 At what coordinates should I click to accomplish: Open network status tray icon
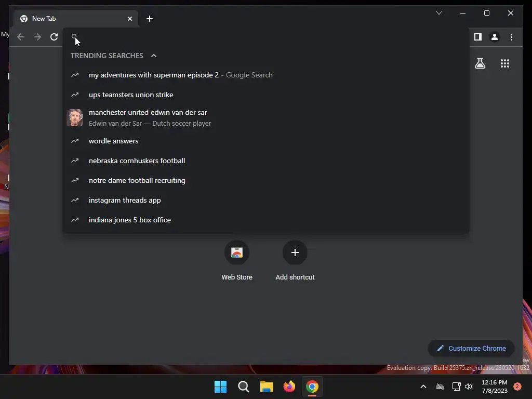click(456, 387)
